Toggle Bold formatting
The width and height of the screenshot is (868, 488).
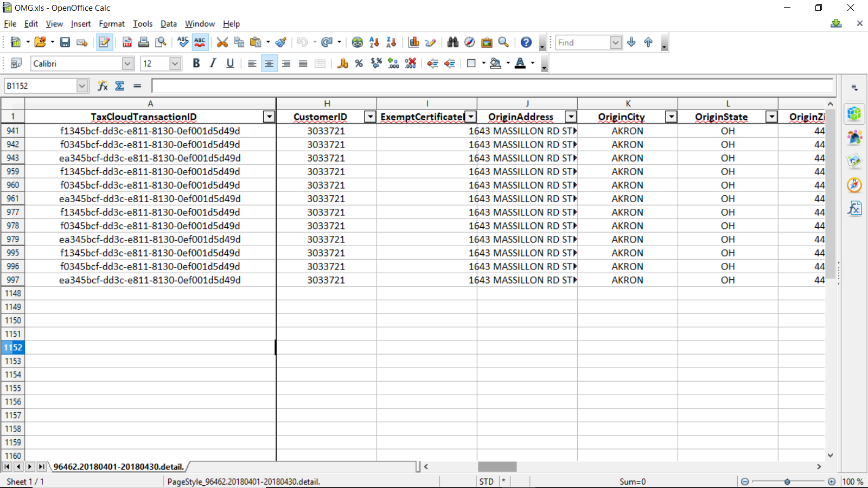(x=196, y=63)
